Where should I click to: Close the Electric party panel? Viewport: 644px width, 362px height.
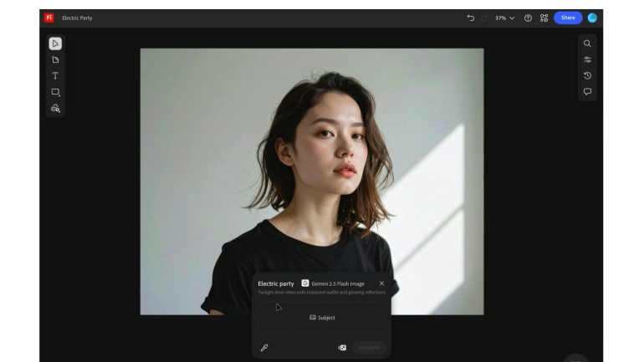click(381, 283)
